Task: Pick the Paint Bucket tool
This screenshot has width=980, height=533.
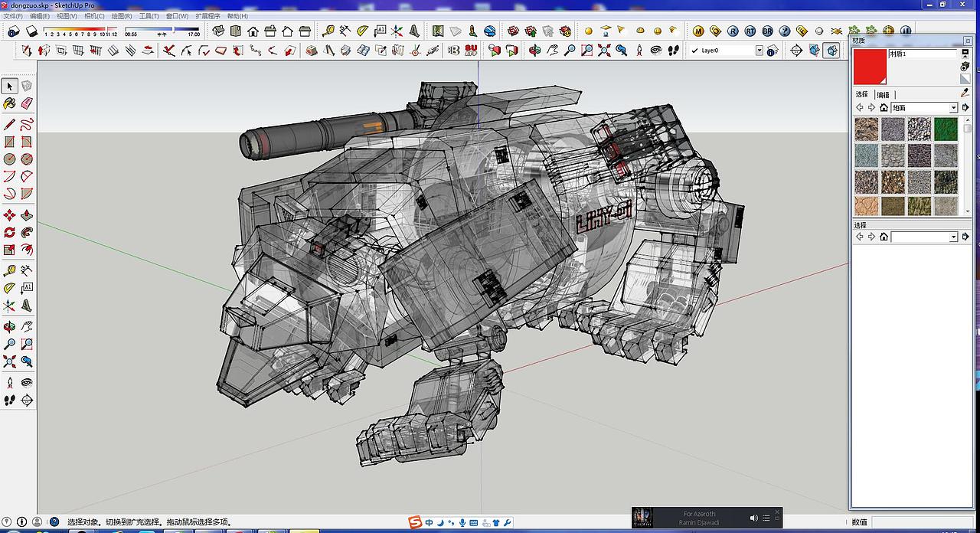Action: click(x=9, y=103)
